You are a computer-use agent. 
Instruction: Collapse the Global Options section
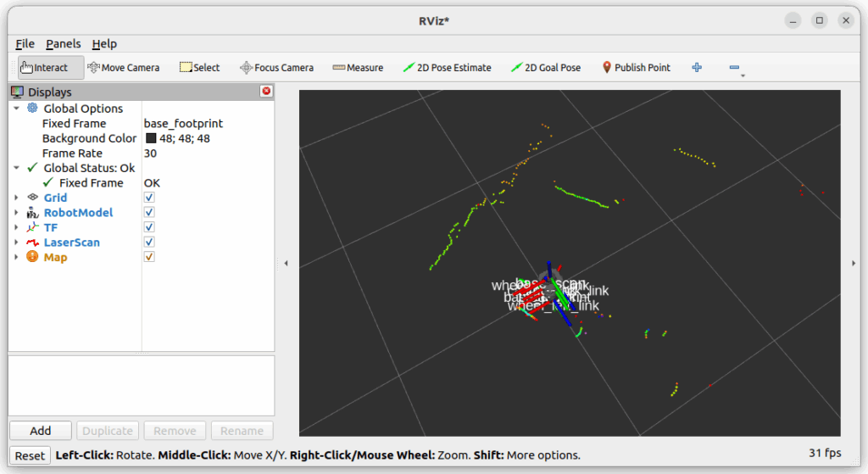(16, 109)
